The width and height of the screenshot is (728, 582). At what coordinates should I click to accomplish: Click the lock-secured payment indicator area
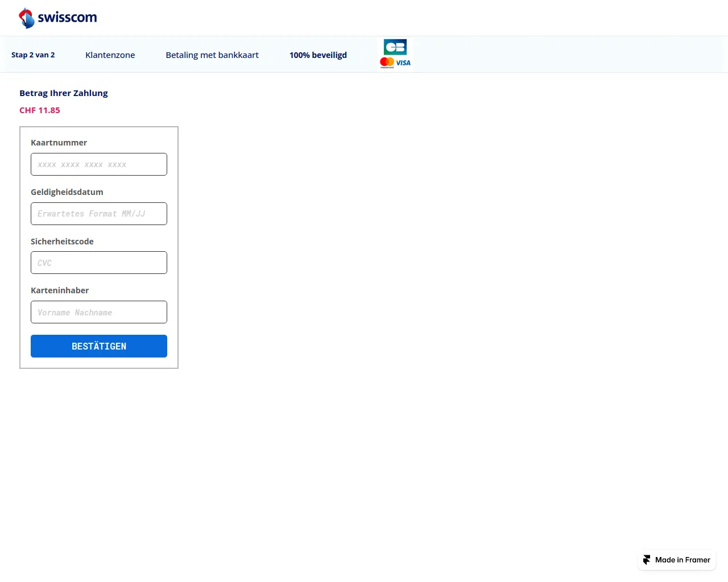pos(318,55)
